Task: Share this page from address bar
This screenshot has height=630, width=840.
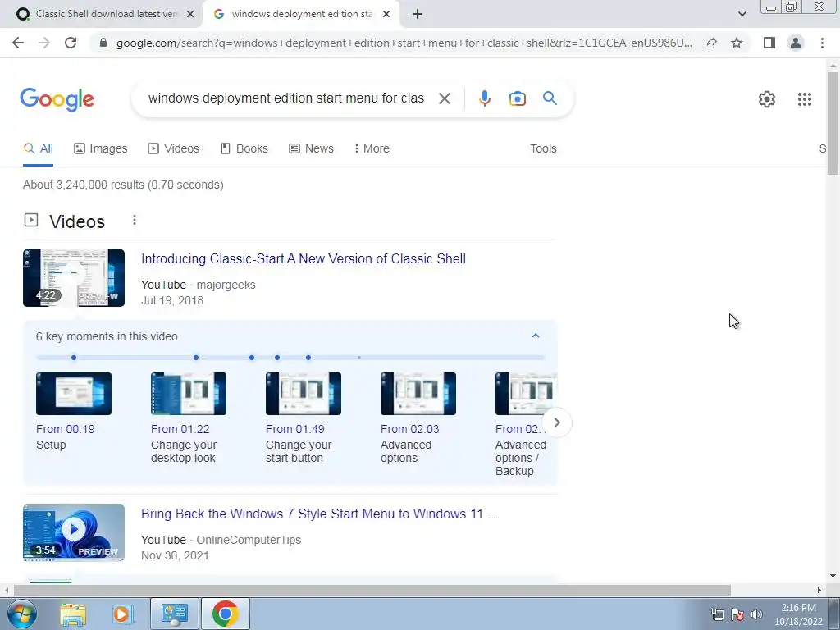Action: pyautogui.click(x=710, y=43)
